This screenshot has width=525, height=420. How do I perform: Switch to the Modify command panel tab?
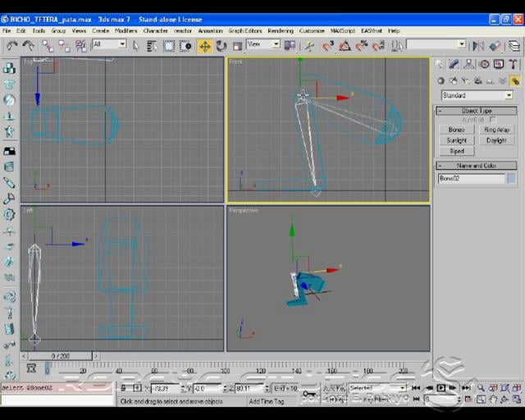pyautogui.click(x=454, y=64)
